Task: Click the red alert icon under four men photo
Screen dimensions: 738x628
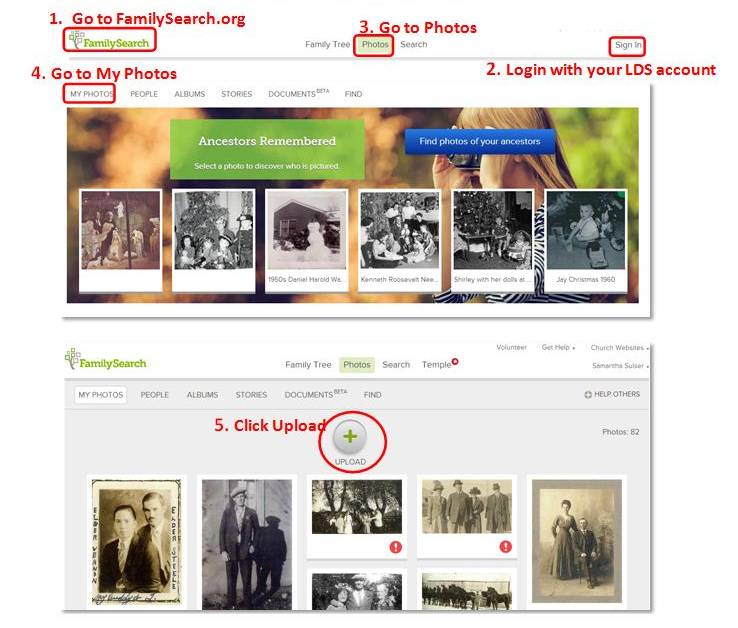Action: [x=505, y=547]
